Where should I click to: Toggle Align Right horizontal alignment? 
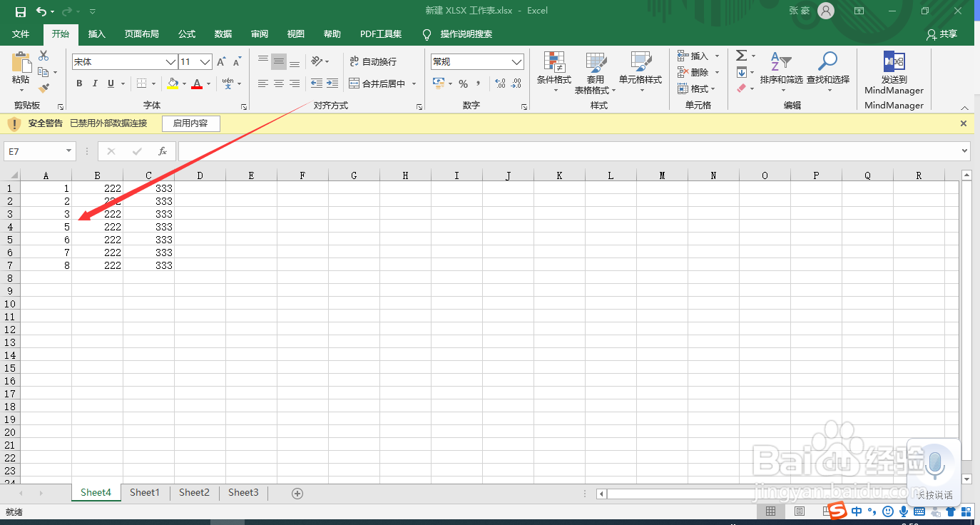tap(295, 84)
